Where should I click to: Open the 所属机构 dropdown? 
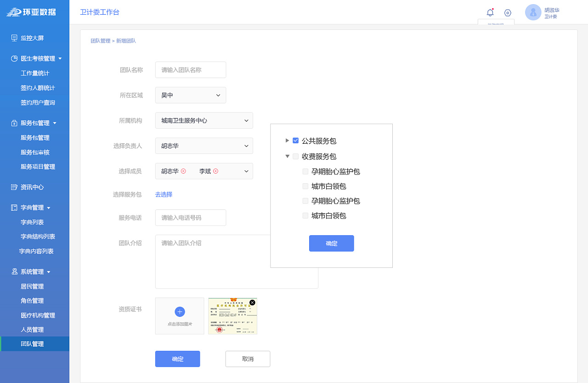pos(204,120)
